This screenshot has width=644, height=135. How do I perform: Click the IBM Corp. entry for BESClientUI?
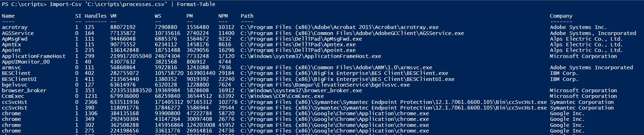pyautogui.click(x=564, y=79)
